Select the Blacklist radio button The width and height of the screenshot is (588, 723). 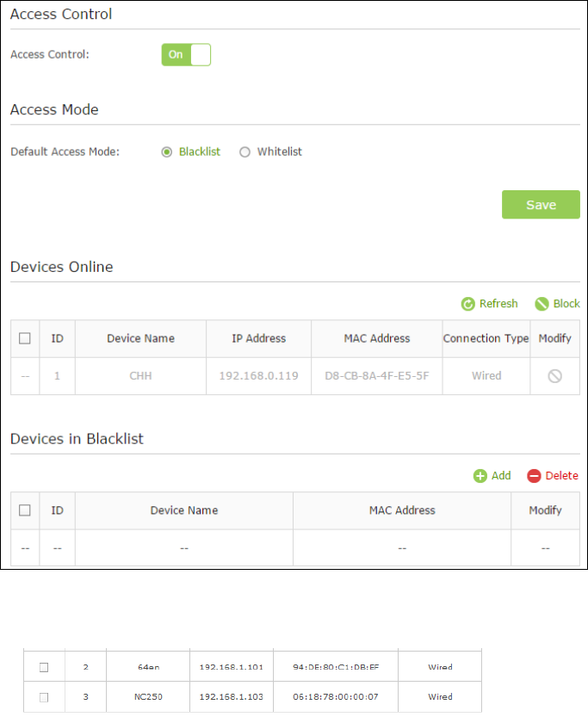166,151
